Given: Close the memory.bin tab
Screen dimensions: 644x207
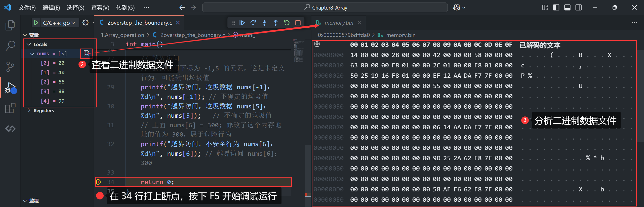Looking at the screenshot, I should pyautogui.click(x=360, y=23).
